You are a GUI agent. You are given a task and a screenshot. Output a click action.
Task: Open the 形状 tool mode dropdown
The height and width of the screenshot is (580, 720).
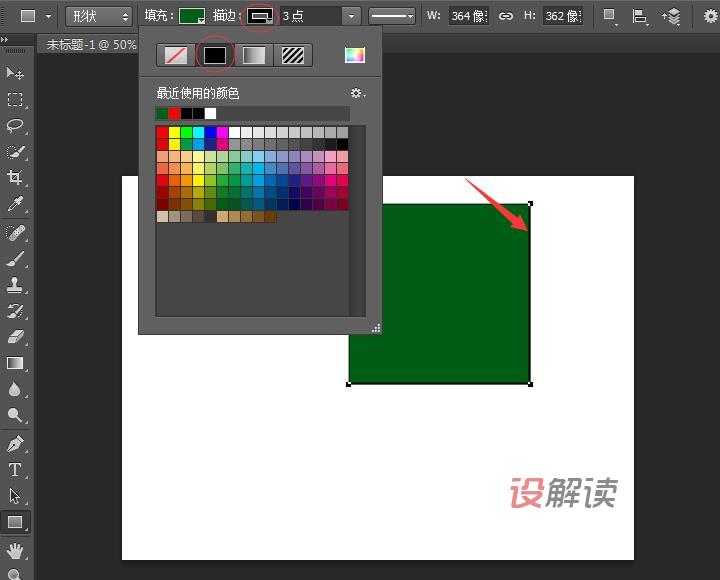click(x=99, y=16)
